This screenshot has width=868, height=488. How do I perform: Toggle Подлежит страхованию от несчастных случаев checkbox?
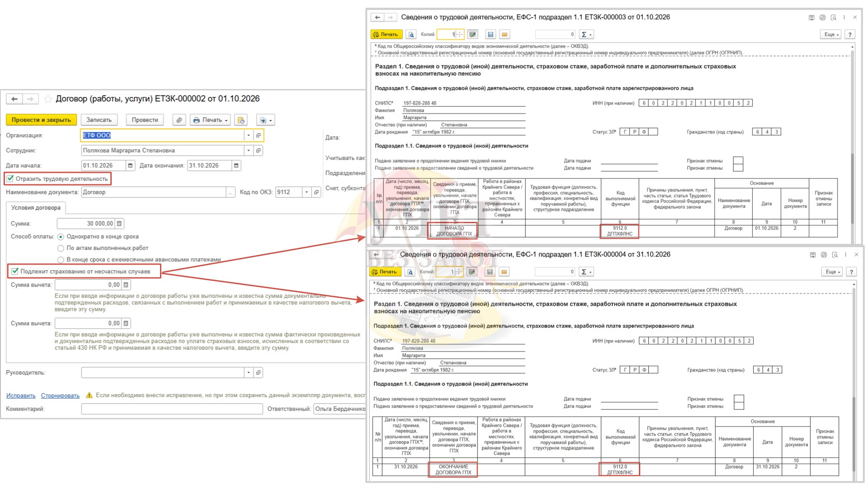[15, 272]
